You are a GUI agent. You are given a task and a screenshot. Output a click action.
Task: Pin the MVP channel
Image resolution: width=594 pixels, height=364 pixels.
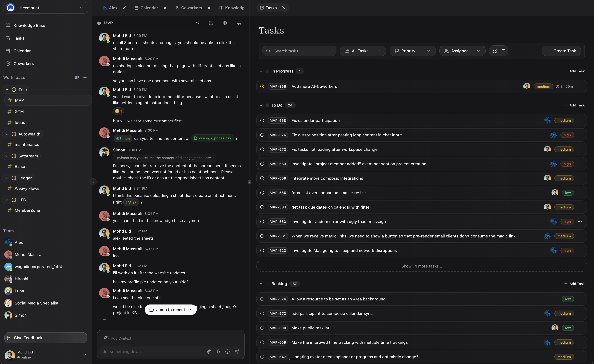coord(197,23)
